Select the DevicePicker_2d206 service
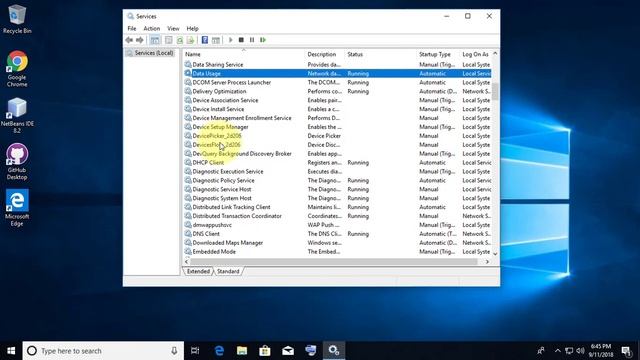640x360 pixels. [x=337, y=136]
